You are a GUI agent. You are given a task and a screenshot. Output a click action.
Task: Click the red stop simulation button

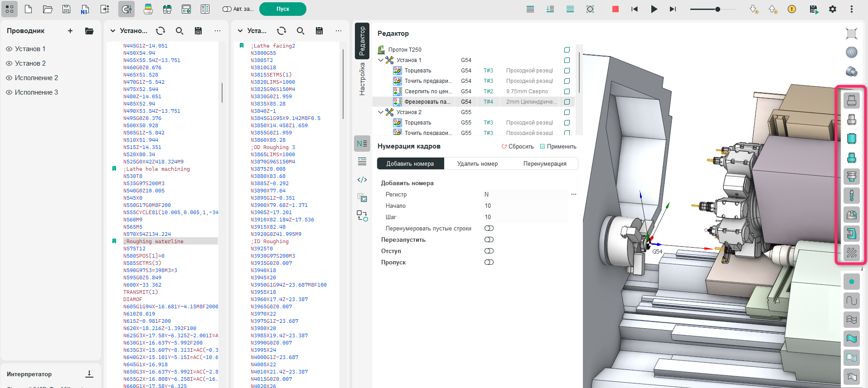615,9
